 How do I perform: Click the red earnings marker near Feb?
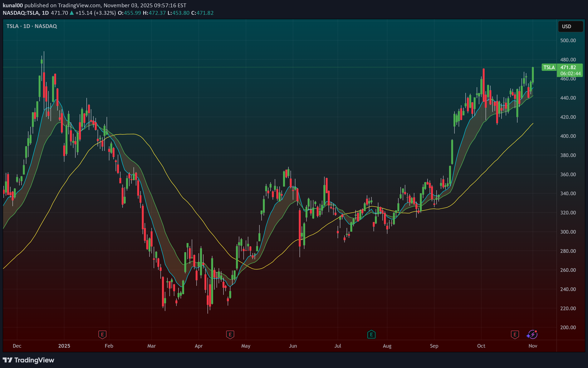pyautogui.click(x=102, y=334)
